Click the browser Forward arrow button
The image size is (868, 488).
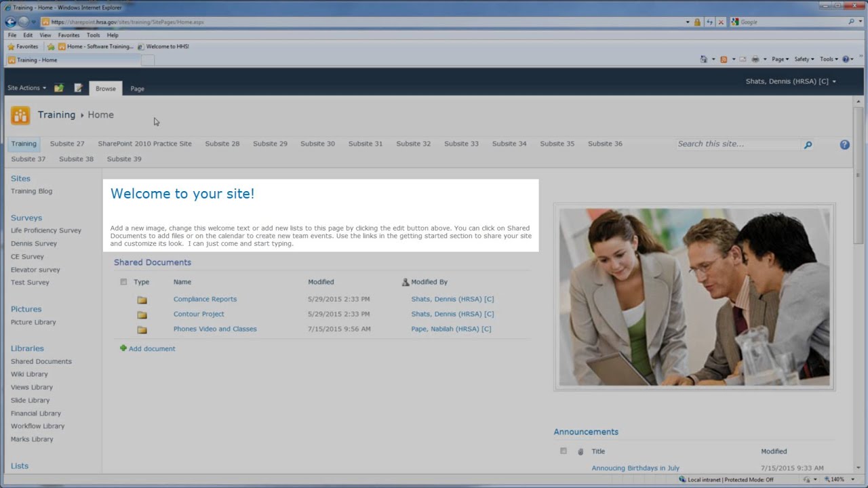(x=24, y=22)
